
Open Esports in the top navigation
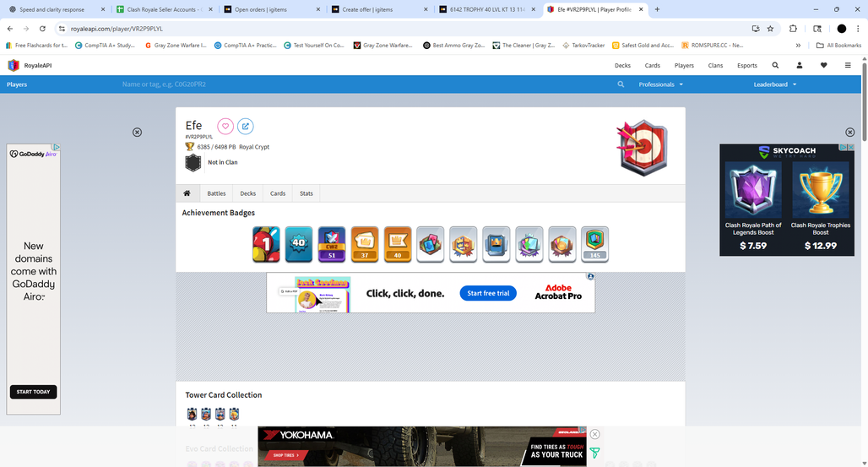pos(746,65)
